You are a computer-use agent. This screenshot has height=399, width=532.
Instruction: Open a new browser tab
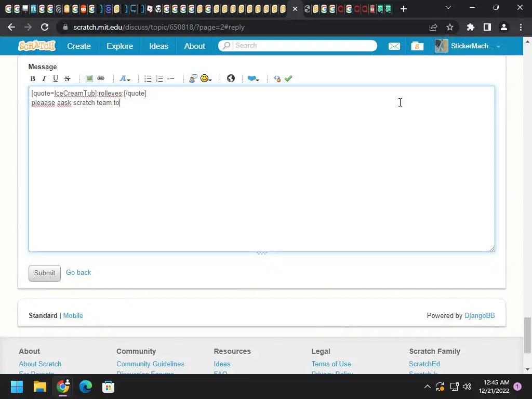click(x=403, y=9)
